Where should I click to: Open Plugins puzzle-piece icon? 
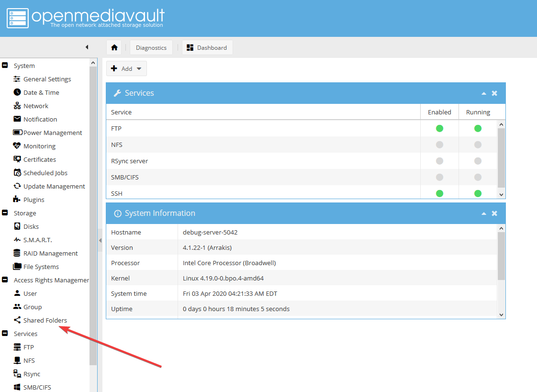coord(17,200)
